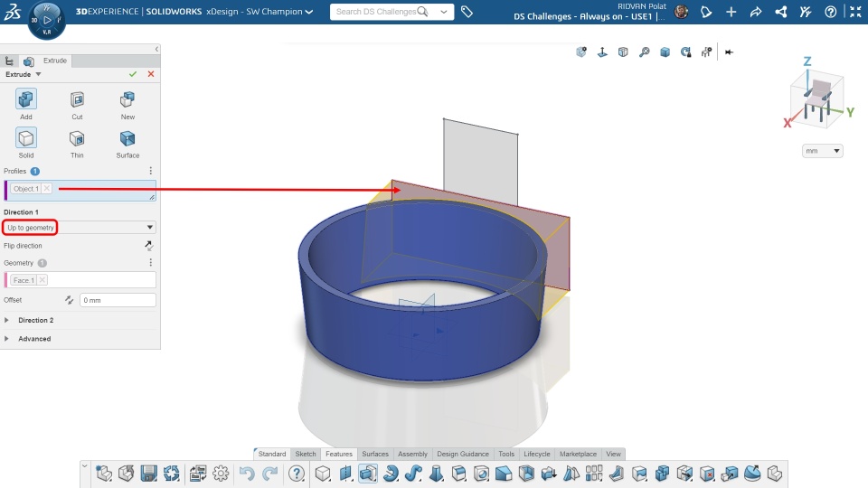Switch to the Tools tab
This screenshot has width=868, height=488.
[506, 454]
